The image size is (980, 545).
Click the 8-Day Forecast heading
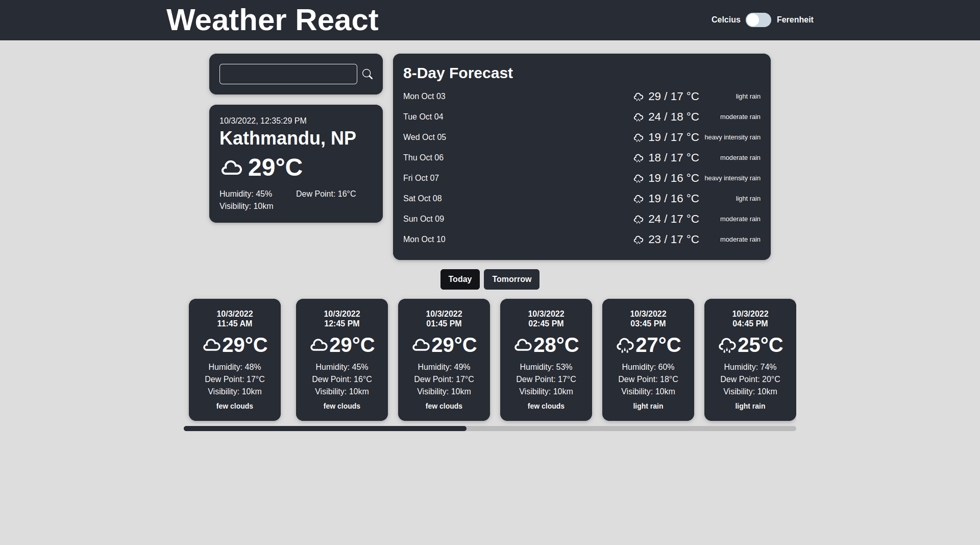[458, 73]
